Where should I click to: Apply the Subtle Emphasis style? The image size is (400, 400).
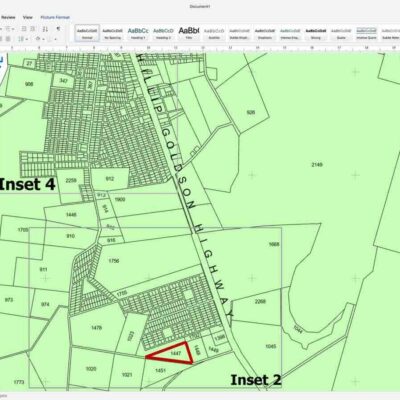coord(239,33)
